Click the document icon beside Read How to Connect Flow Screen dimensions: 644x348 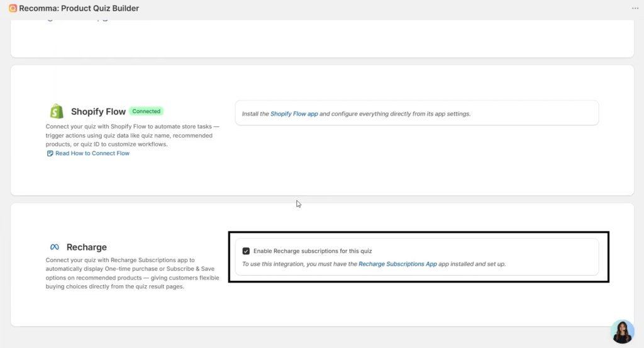[50, 153]
